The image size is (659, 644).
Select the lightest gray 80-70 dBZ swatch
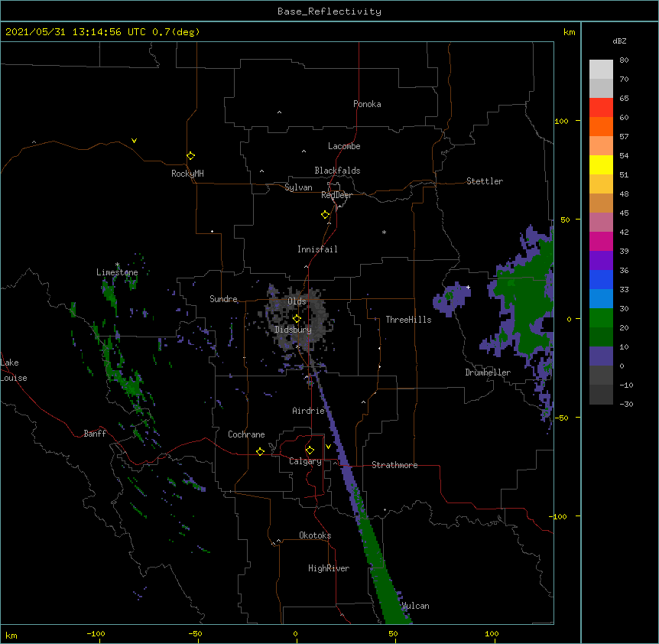pos(601,70)
